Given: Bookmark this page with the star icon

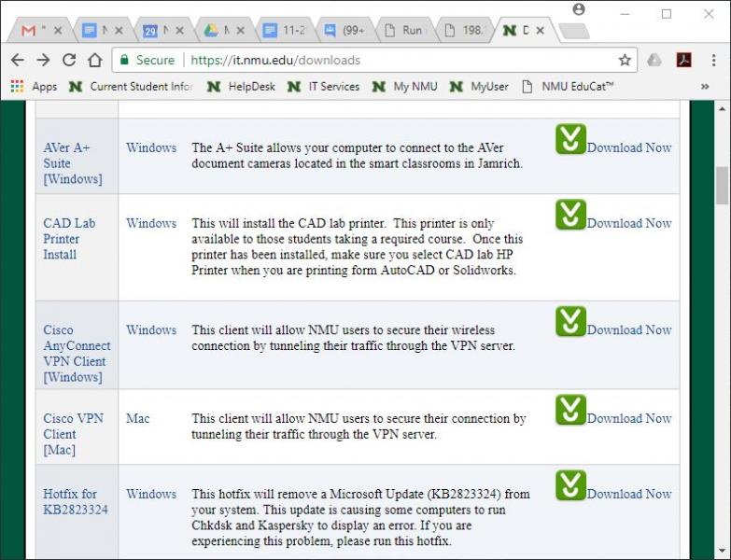Looking at the screenshot, I should 625,60.
